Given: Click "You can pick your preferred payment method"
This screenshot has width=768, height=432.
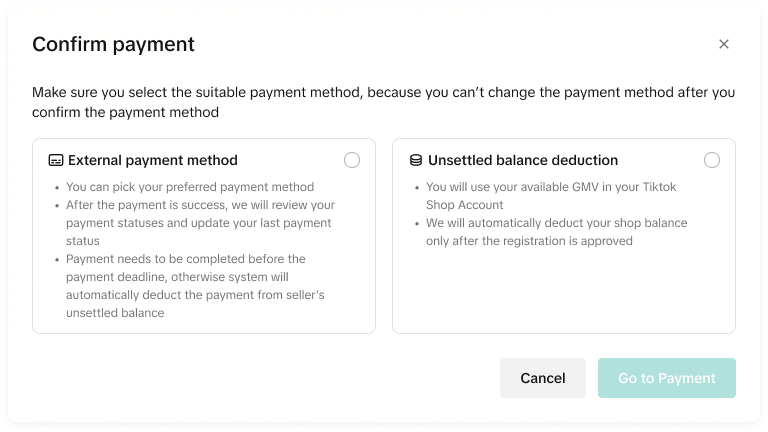Looking at the screenshot, I should (x=190, y=187).
